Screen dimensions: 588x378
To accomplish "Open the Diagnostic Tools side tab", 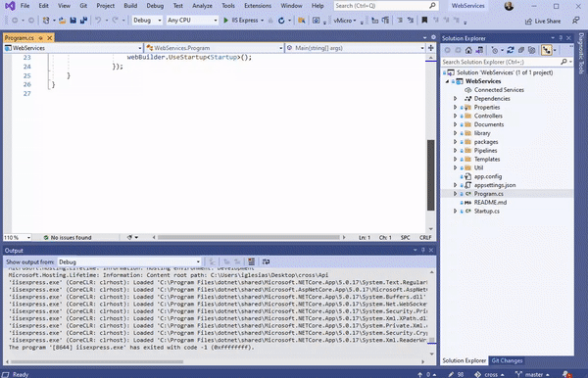I will point(581,53).
